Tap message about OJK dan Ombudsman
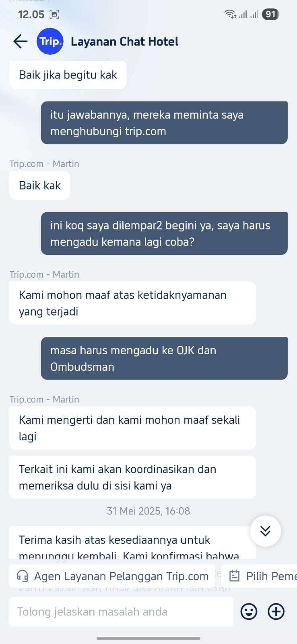297x644 pixels. (x=164, y=358)
